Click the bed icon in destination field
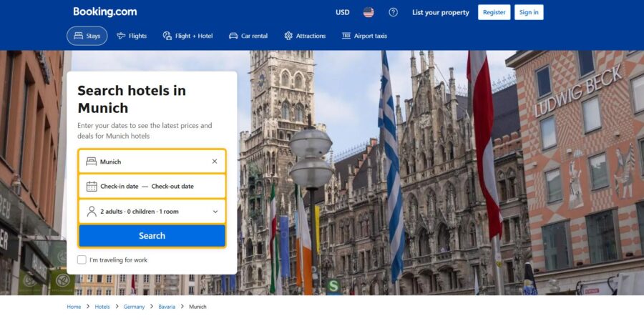 coord(92,162)
